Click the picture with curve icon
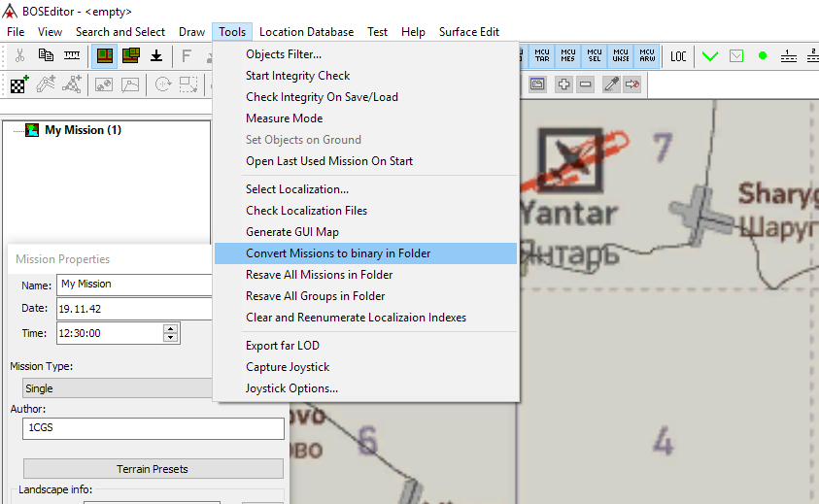This screenshot has height=504, width=819. click(x=130, y=84)
